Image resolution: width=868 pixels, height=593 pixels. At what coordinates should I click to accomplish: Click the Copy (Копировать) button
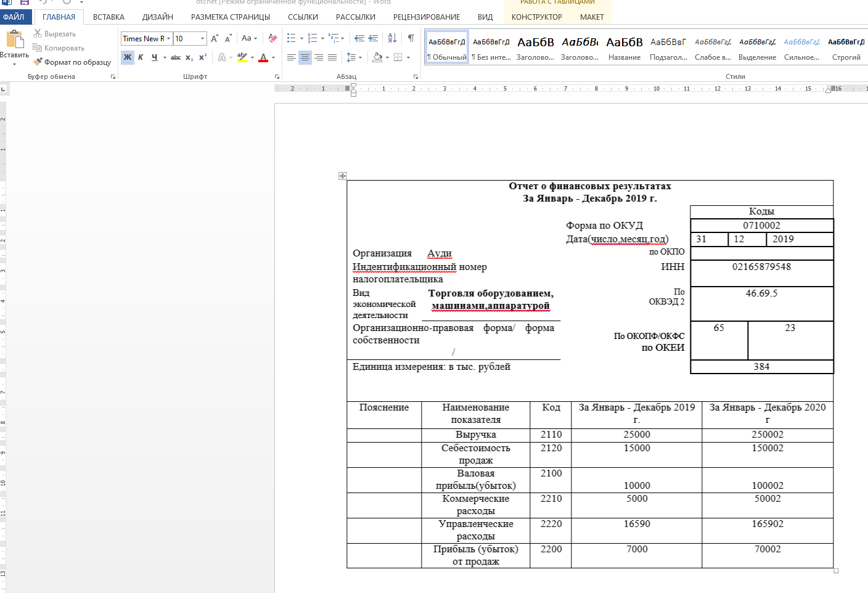pos(59,48)
